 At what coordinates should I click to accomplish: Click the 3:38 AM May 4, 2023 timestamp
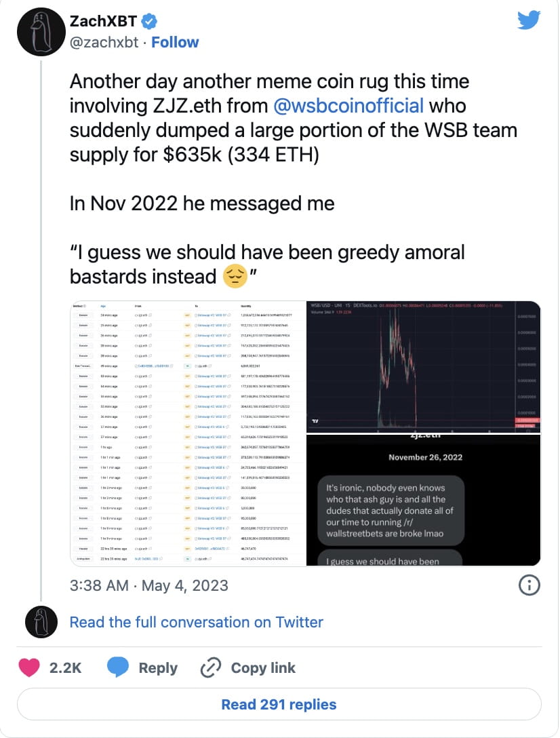(148, 585)
